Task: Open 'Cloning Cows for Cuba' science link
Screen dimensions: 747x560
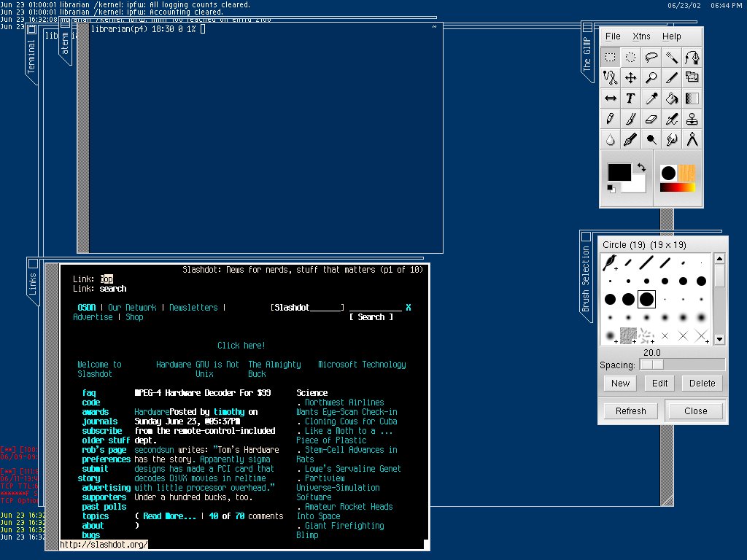Action: (351, 421)
